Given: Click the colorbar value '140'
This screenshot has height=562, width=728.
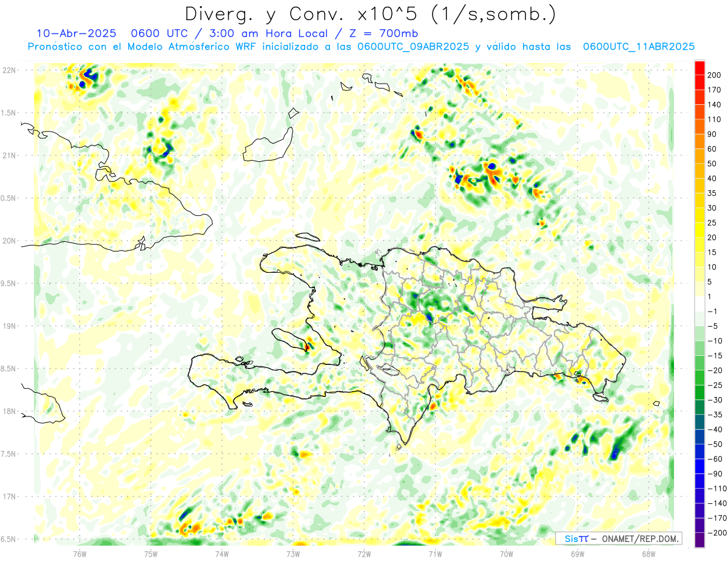Looking at the screenshot, I should 714,105.
